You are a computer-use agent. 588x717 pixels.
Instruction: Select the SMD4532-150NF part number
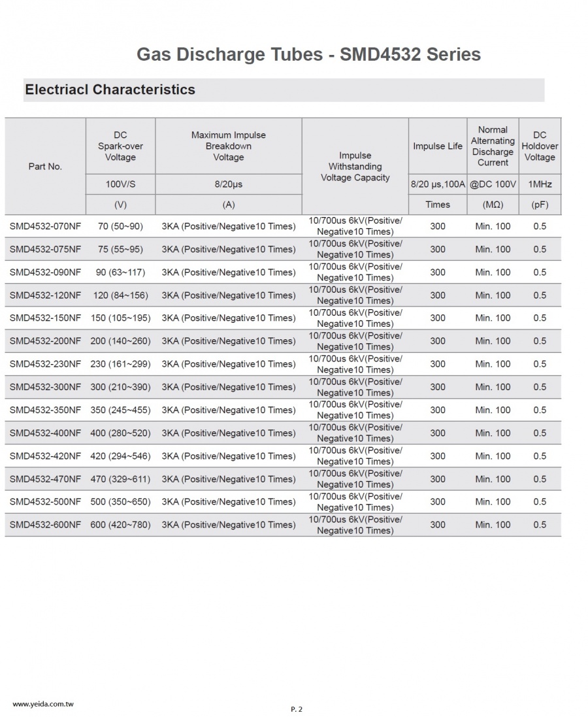click(45, 318)
